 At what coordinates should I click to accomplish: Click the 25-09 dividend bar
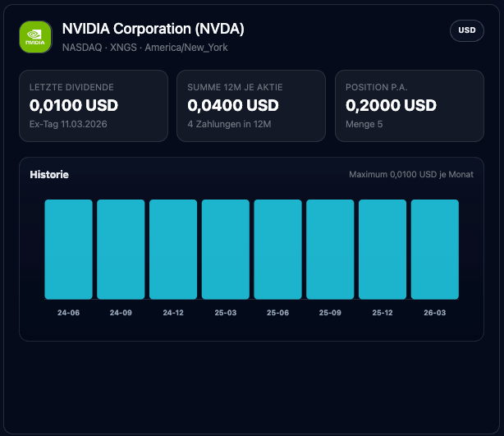(x=330, y=249)
